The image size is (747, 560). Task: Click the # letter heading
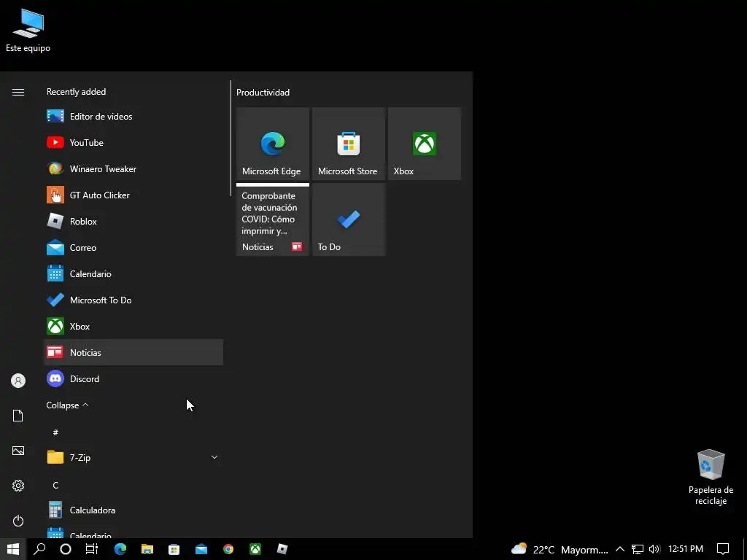tap(55, 432)
